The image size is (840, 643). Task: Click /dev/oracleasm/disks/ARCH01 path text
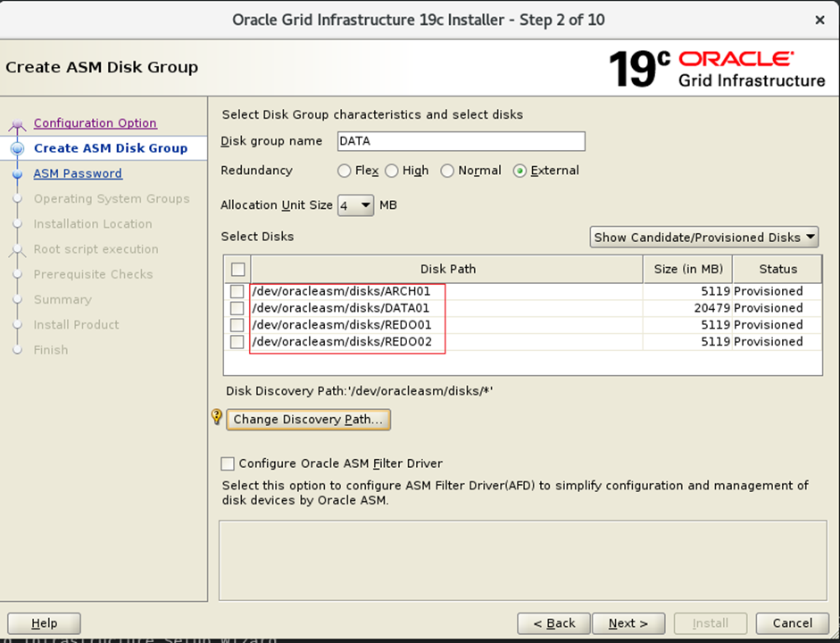(341, 291)
